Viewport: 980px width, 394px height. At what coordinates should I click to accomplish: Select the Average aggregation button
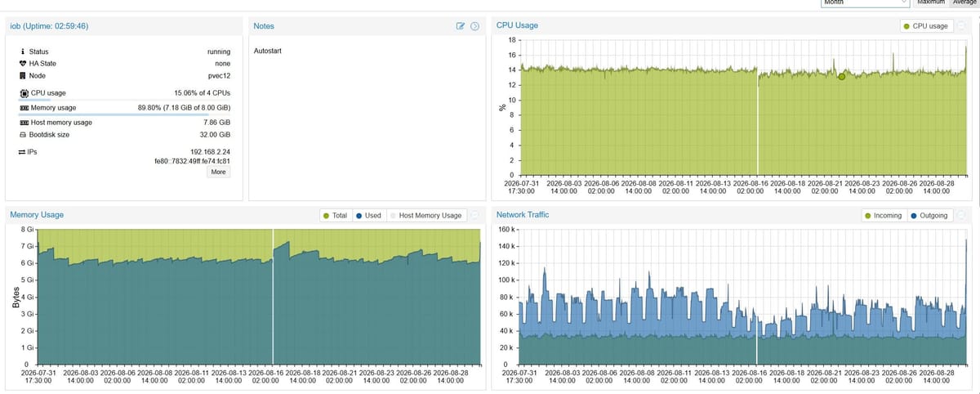[964, 3]
